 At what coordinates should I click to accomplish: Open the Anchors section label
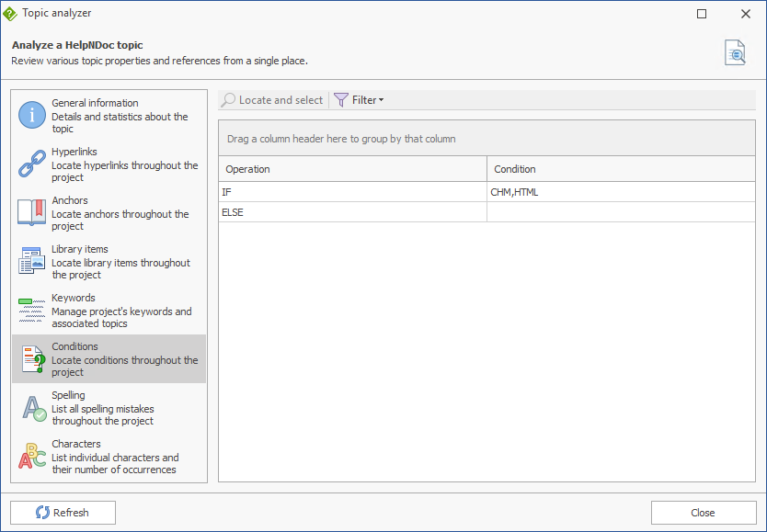70,200
